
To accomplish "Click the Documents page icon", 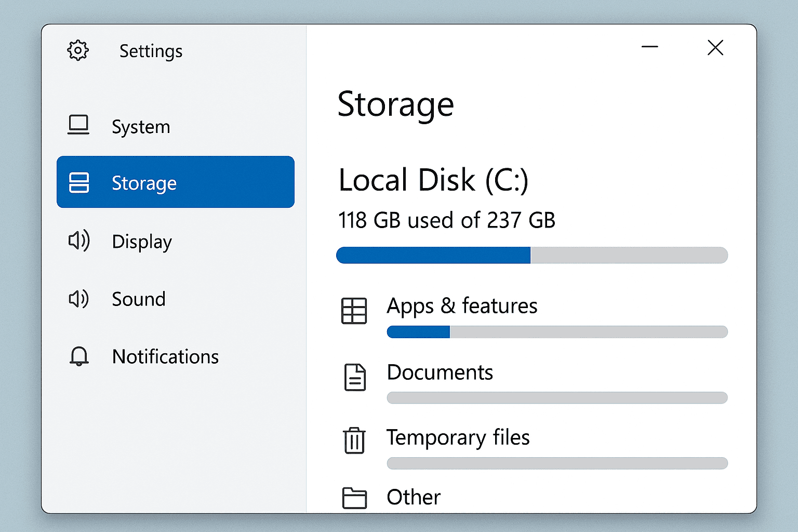I will (355, 377).
